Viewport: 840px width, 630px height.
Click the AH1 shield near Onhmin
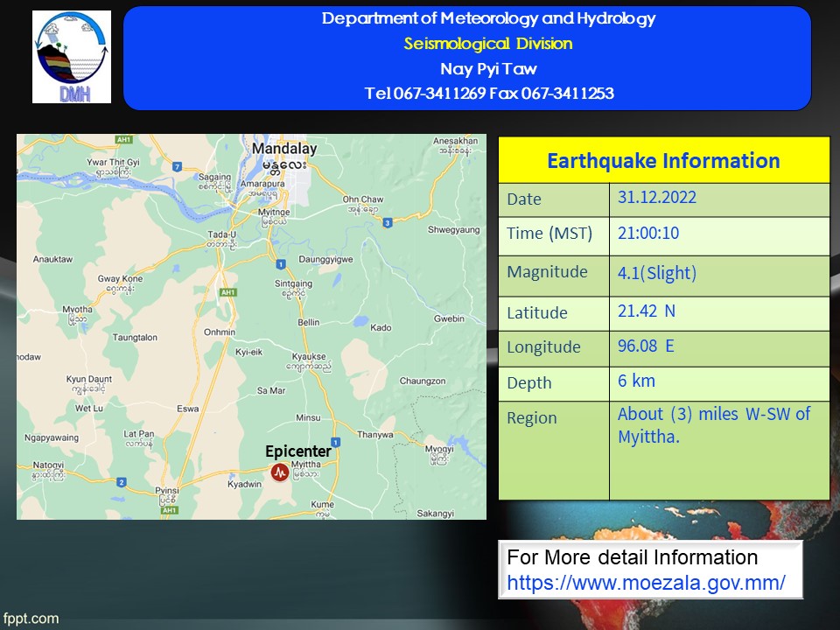pos(228,292)
